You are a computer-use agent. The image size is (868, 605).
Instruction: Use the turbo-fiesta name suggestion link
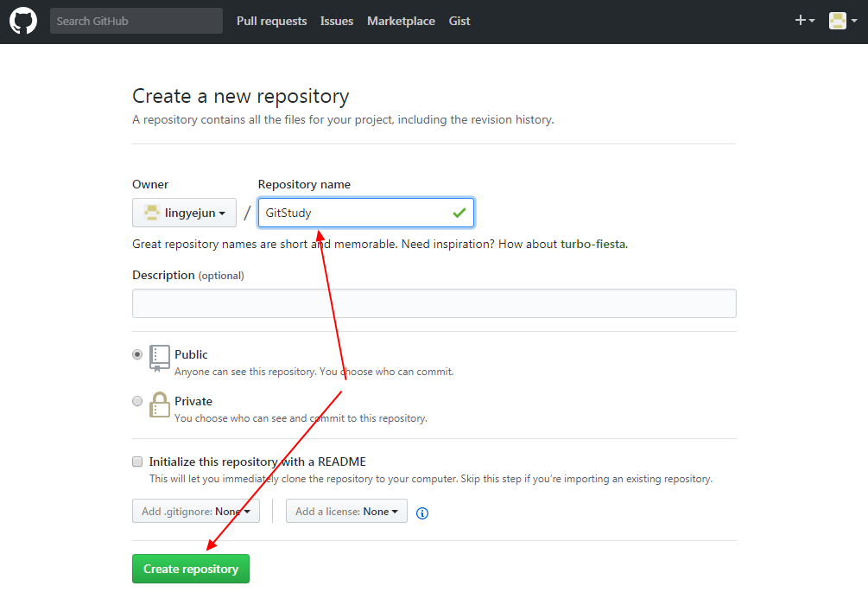(592, 244)
